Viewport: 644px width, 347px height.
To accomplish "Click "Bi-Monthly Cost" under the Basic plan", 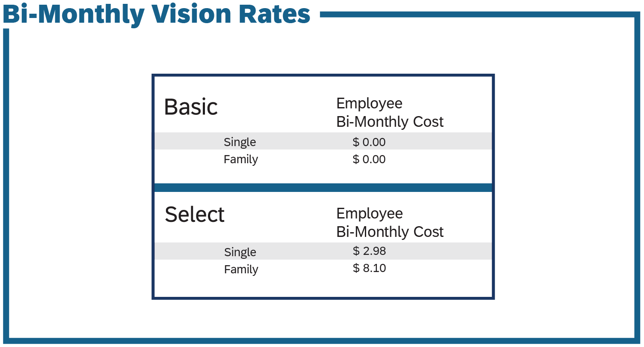I will click(x=390, y=122).
